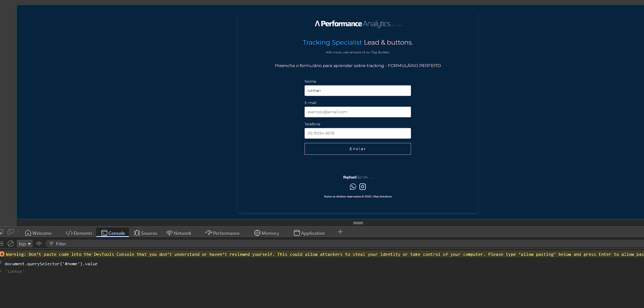Screen dimensions: 644x308
Task: Open the Application tab
Action: pyautogui.click(x=309, y=233)
